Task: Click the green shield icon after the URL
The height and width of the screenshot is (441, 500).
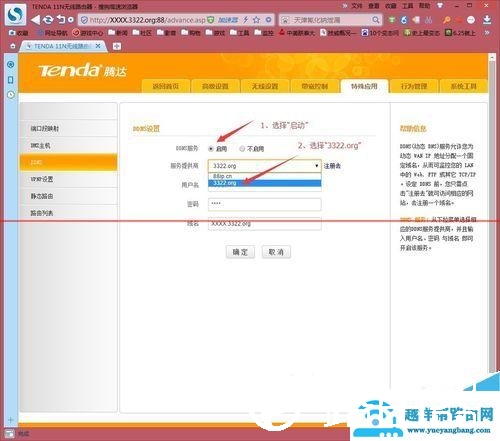Action: pyautogui.click(x=210, y=20)
